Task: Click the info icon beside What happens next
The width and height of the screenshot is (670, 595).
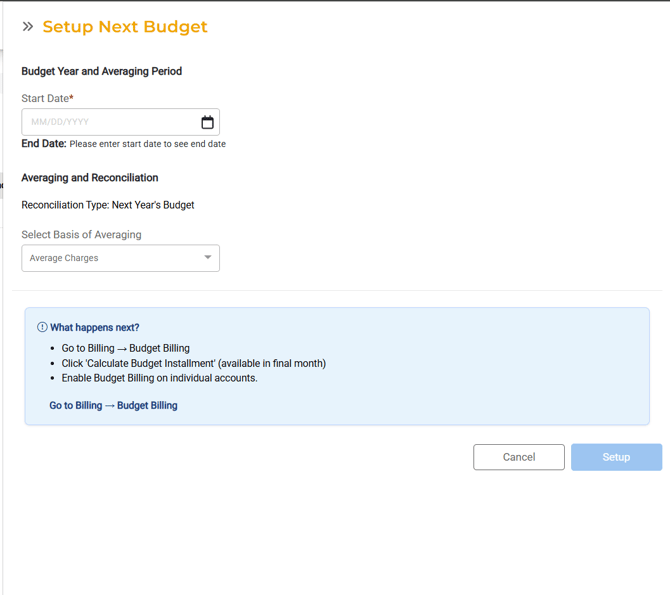Action: click(42, 327)
